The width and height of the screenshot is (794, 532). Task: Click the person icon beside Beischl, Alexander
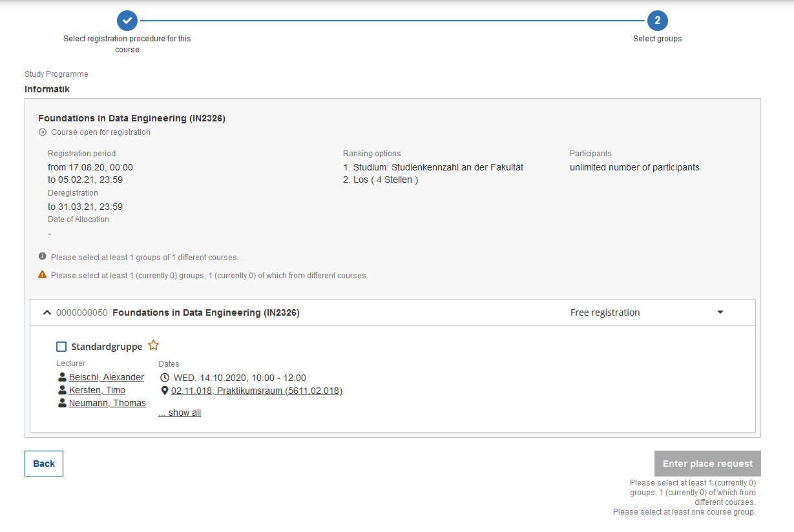tap(62, 377)
